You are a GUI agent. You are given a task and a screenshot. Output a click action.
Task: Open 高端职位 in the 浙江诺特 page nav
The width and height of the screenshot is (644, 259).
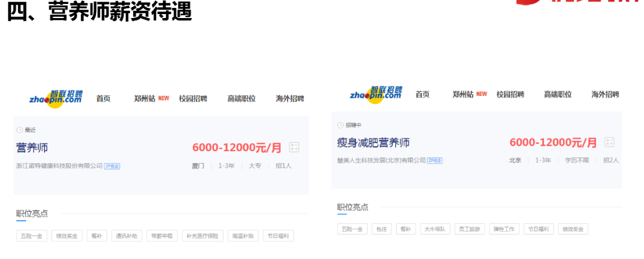242,99
